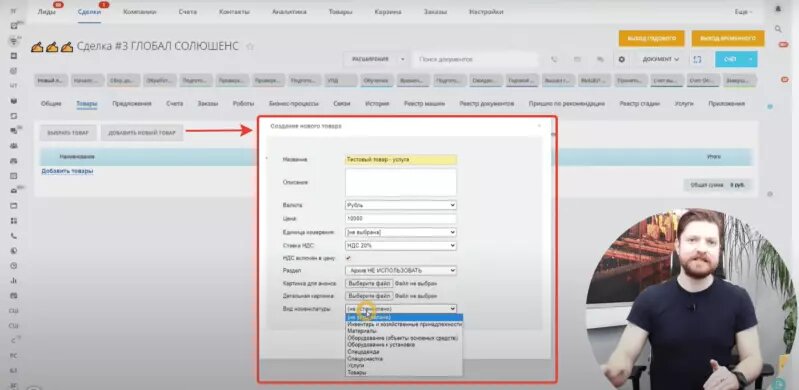Viewport: 799px width, 390px height.
Task: Click the search magnifier in right sidebar
Action: [x=778, y=29]
